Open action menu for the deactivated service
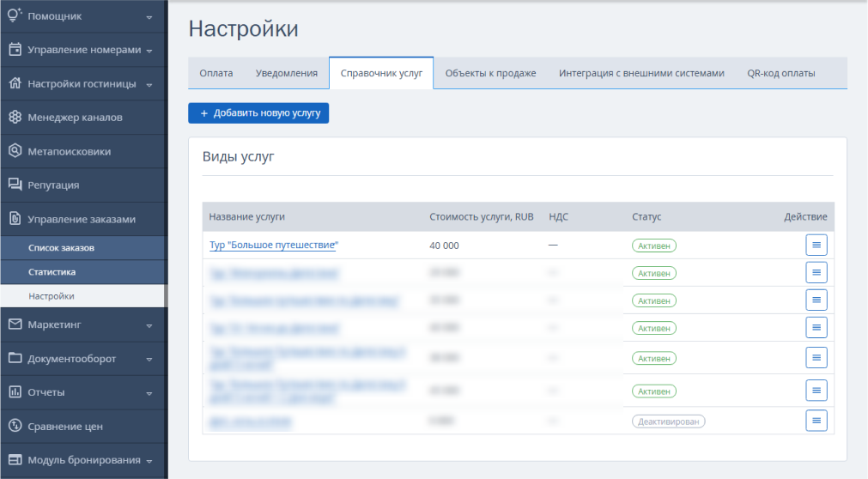The width and height of the screenshot is (868, 479). click(x=816, y=421)
